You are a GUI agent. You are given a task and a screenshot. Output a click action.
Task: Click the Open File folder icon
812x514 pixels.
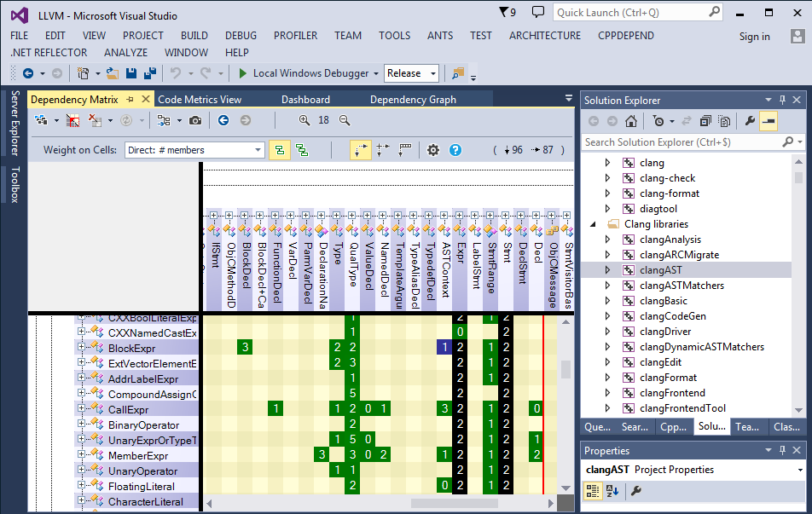[113, 73]
